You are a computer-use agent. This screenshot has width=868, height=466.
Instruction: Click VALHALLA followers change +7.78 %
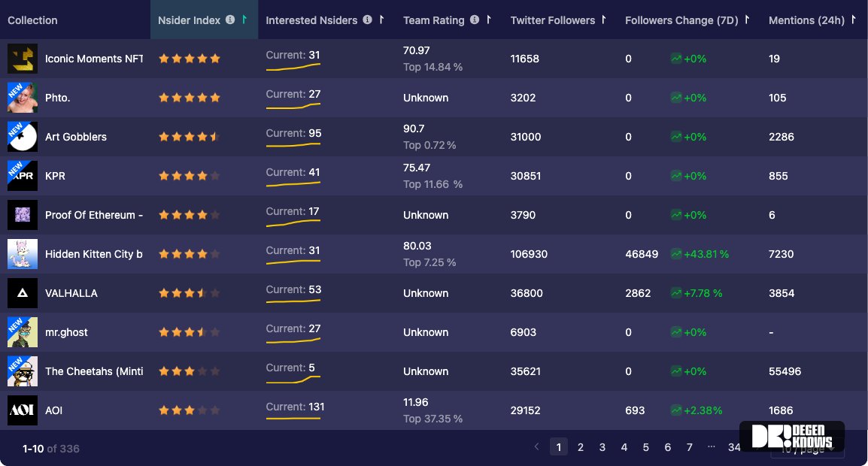[703, 293]
